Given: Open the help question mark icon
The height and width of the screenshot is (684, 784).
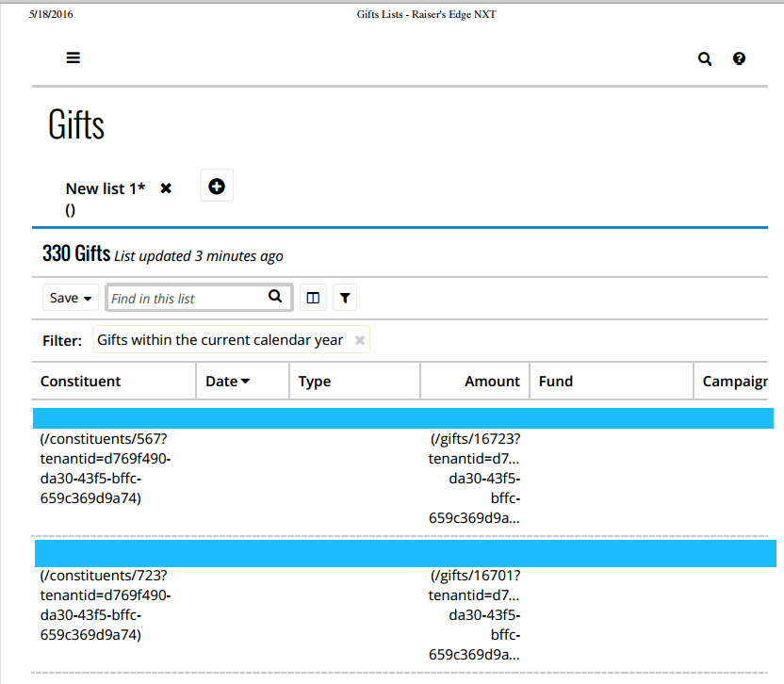Looking at the screenshot, I should coord(739,59).
